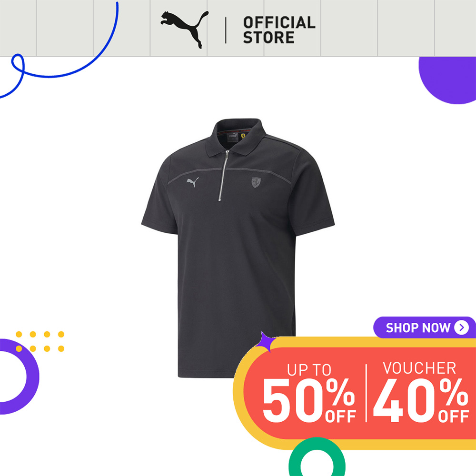Click the Puma leaping cat logo
Screen dimensions: 476x476
[185, 30]
